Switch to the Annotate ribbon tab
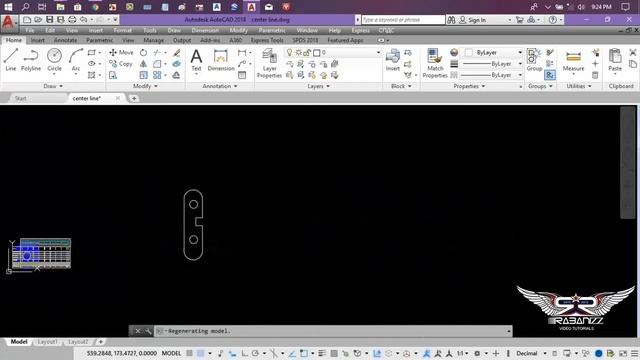Screen dimensions: 640x360 pos(65,40)
